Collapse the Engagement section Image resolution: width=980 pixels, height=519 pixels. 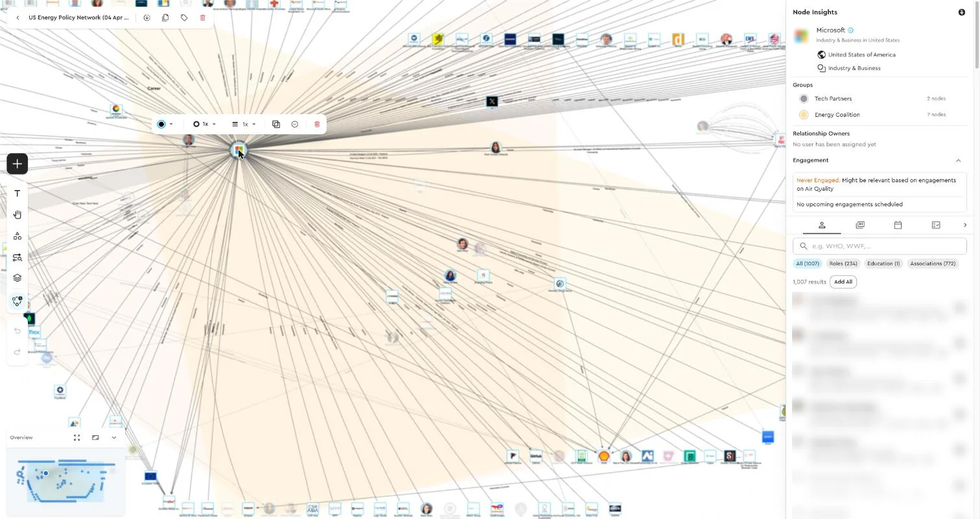[x=959, y=160]
